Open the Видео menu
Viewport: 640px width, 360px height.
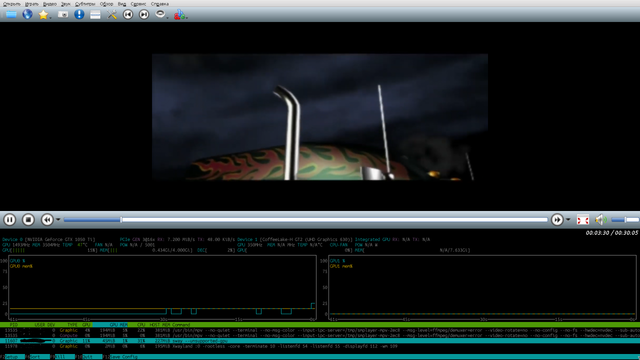[50, 4]
